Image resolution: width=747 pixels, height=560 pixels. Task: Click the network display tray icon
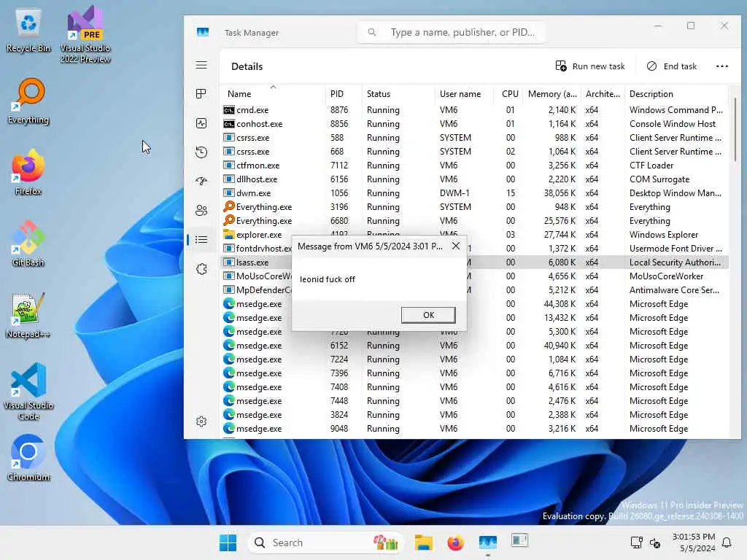tap(636, 542)
